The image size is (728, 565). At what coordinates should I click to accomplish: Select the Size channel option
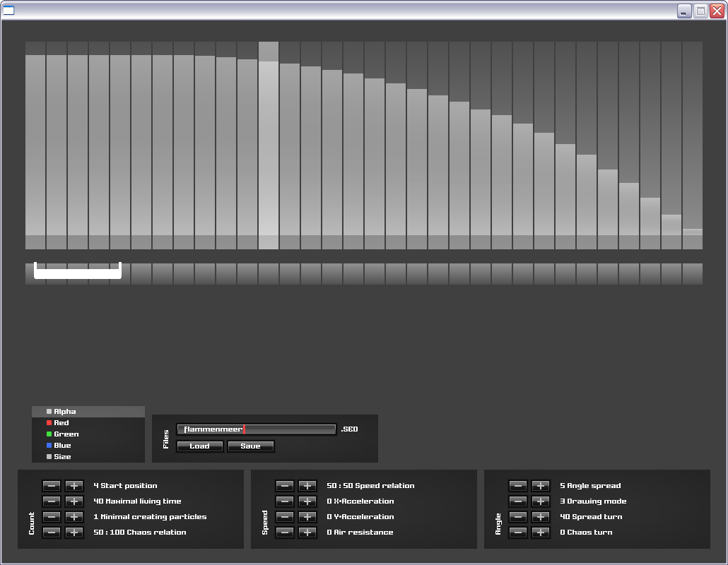click(62, 457)
